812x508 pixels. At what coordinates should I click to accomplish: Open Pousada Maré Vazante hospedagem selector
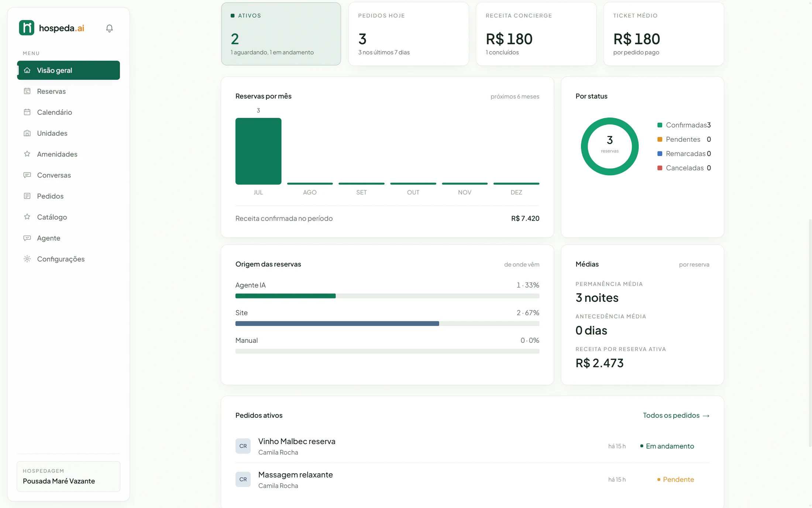[68, 476]
